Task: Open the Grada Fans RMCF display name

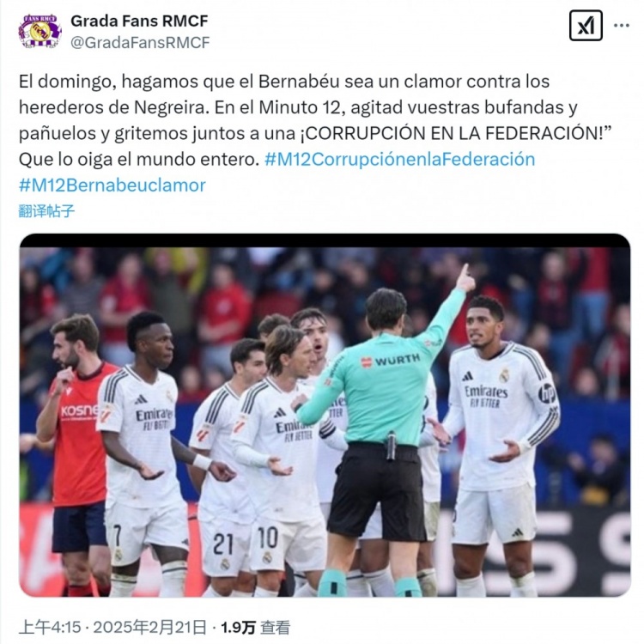Action: pos(139,21)
